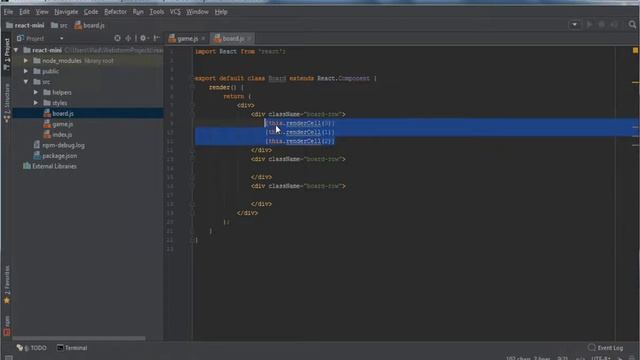Expand the public folder
This screenshot has height=360, width=640.
pyautogui.click(x=26, y=71)
